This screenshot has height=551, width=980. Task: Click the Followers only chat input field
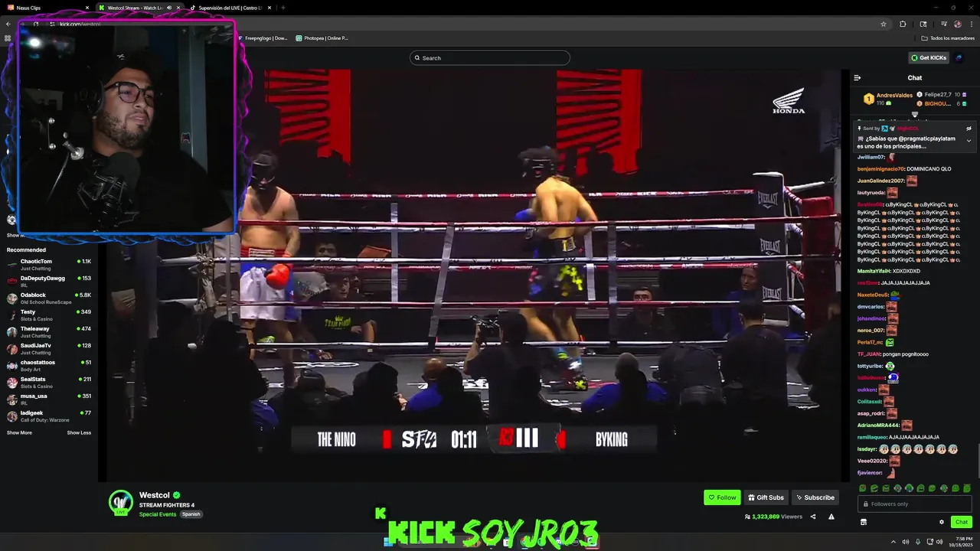coord(914,504)
